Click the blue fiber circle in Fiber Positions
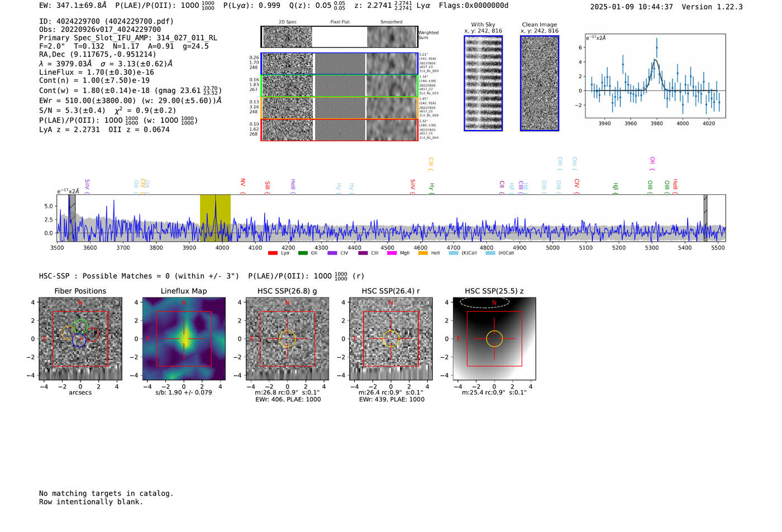This screenshot has height=532, width=782. pos(79,340)
